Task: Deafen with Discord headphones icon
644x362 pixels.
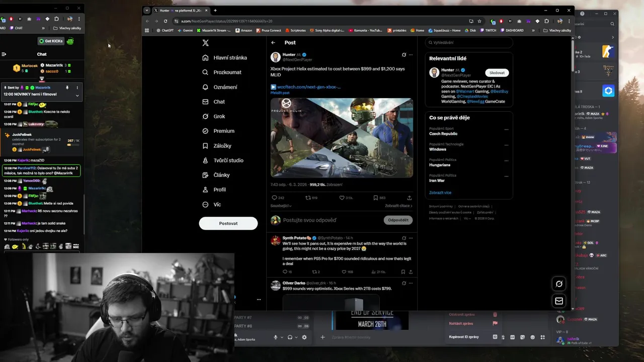Action: pyautogui.click(x=290, y=337)
